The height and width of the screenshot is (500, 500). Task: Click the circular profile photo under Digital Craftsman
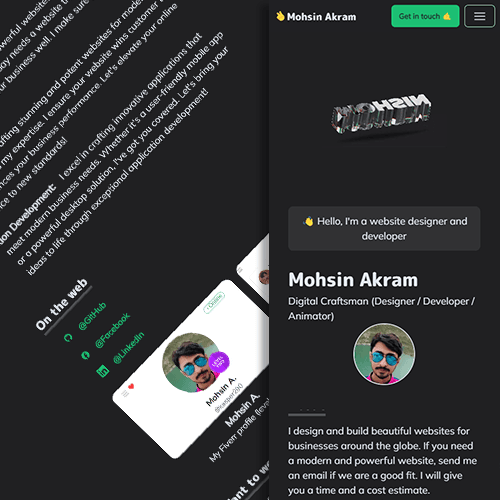384,354
